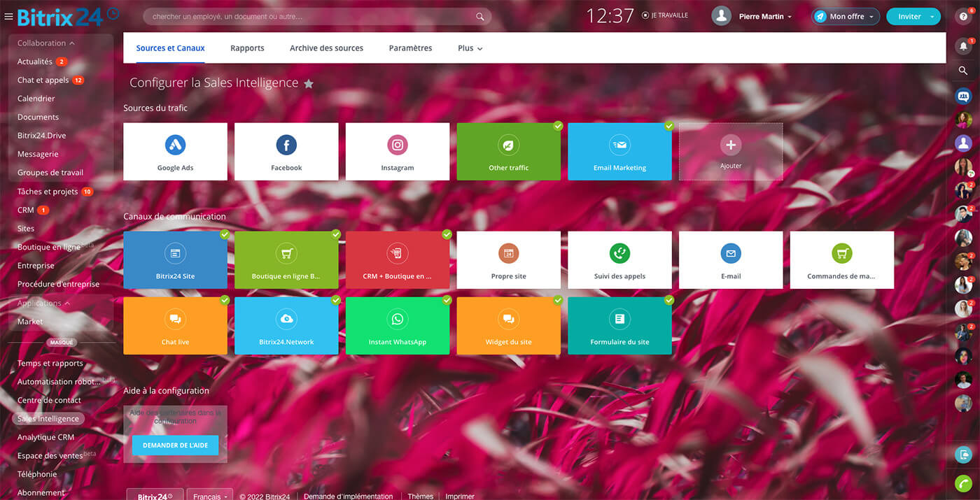Click the search field for employees or documents
Viewport: 980px width, 500px height.
click(x=308, y=16)
